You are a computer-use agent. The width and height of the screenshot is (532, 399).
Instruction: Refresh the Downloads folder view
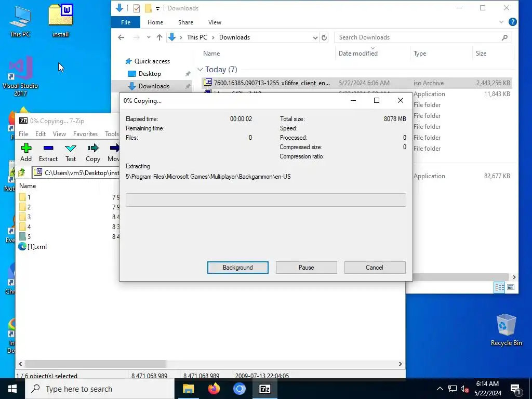(x=324, y=37)
